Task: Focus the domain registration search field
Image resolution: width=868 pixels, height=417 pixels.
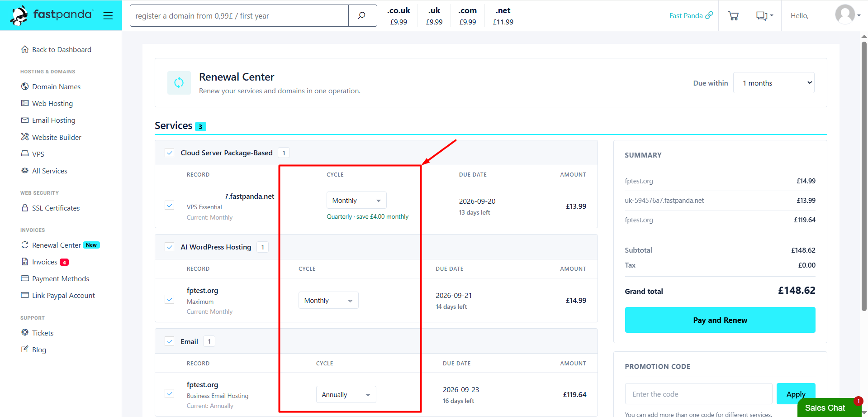Action: (239, 16)
